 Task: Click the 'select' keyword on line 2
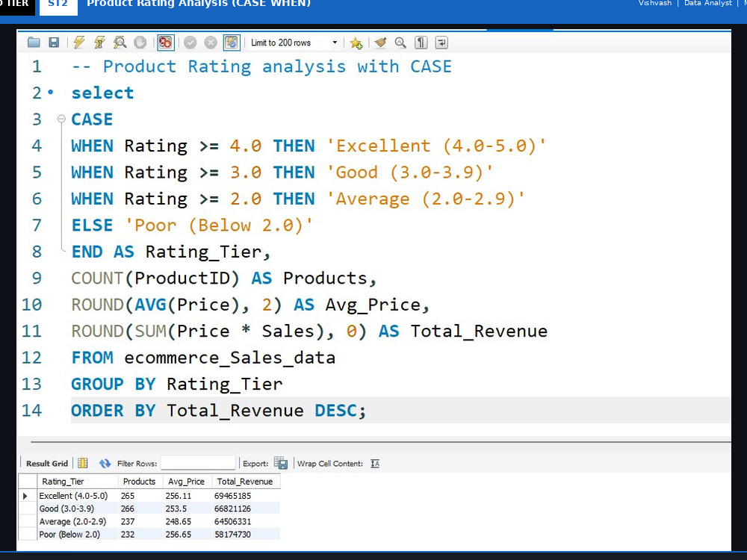(x=102, y=93)
